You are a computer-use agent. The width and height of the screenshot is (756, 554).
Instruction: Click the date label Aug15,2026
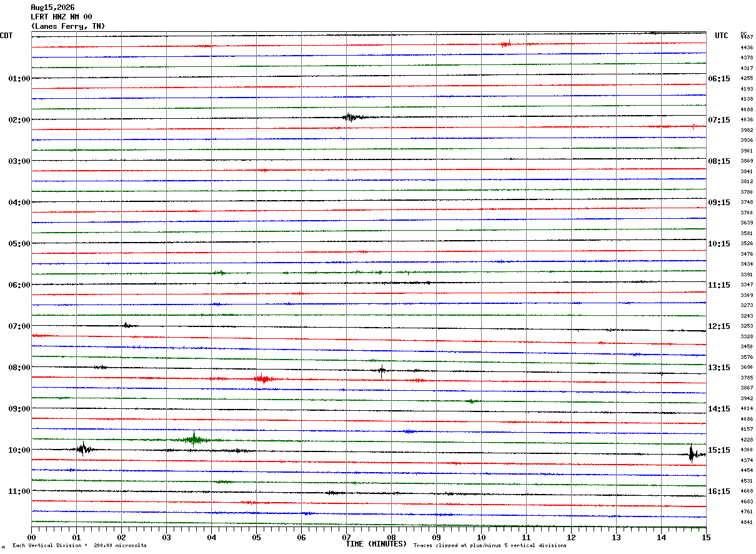pos(52,8)
